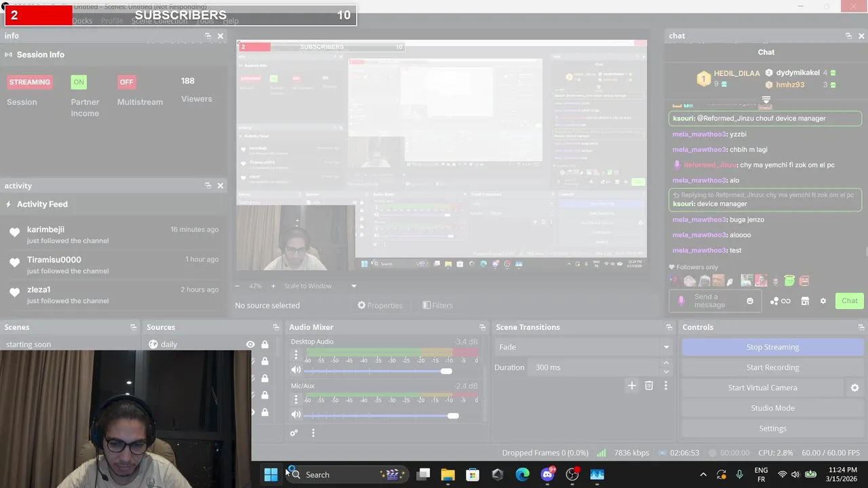Open the chat emoji picker

(749, 301)
